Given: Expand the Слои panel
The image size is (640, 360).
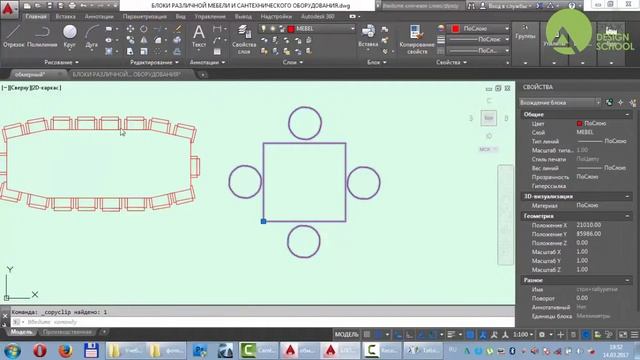Looking at the screenshot, I should (x=293, y=62).
